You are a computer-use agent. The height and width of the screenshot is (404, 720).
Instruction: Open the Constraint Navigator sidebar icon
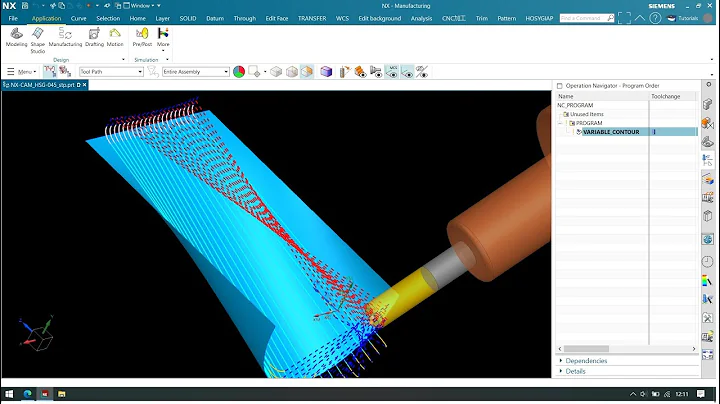pos(708,123)
